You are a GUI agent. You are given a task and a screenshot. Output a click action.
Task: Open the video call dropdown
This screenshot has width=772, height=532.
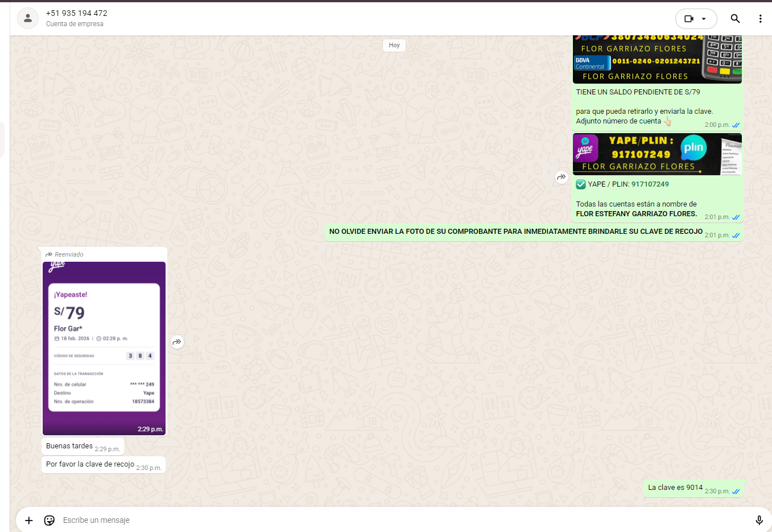696,19
